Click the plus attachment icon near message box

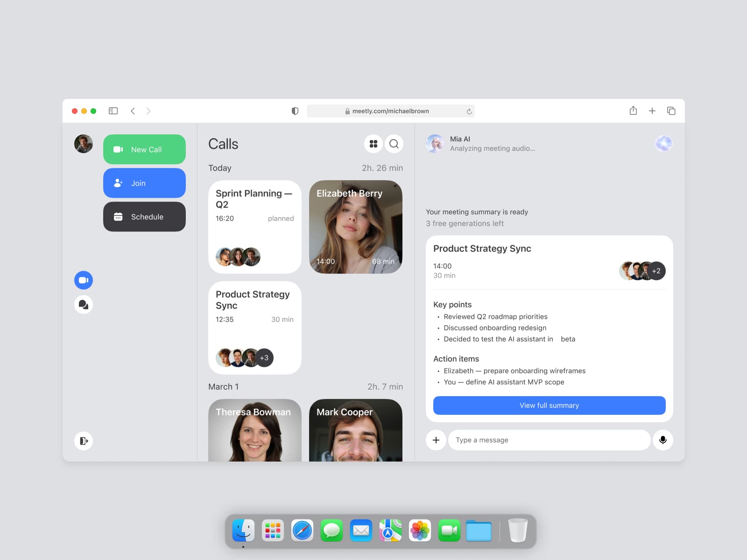pos(436,440)
